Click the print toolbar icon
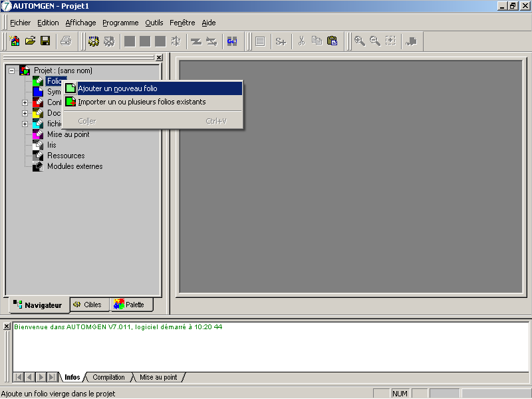 pyautogui.click(x=66, y=41)
